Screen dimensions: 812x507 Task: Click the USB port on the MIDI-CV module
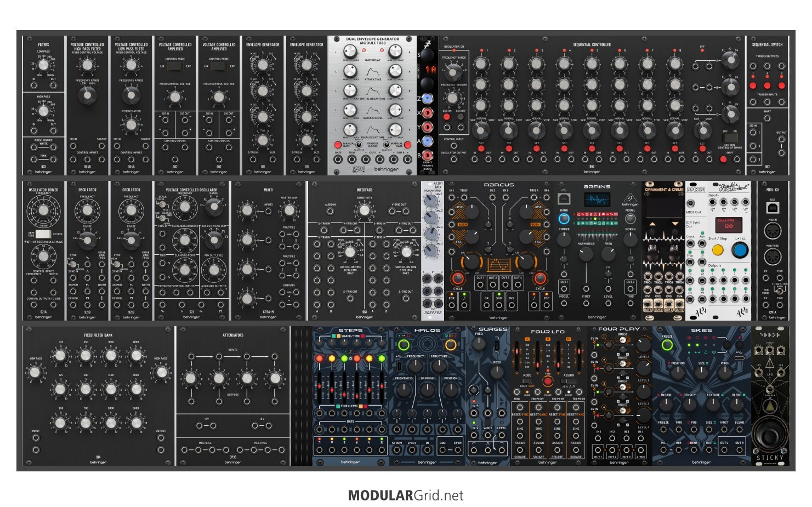click(x=773, y=207)
